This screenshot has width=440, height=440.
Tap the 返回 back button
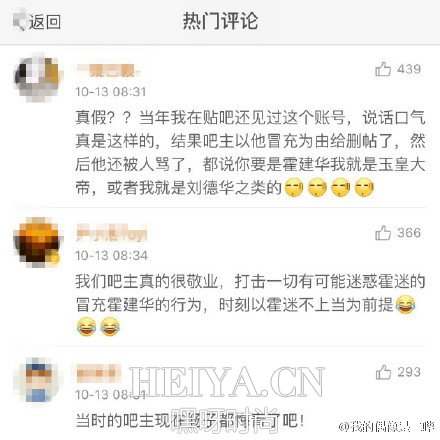click(x=37, y=22)
